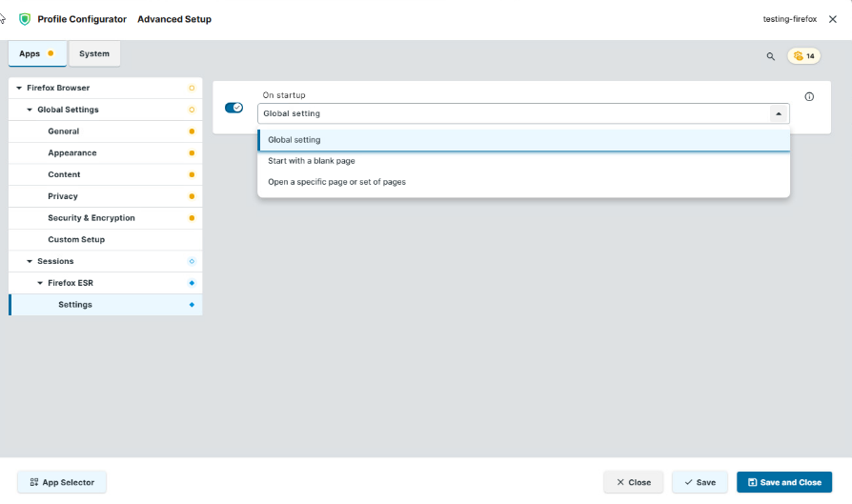Open the Custom Setup item
Image resolution: width=852 pixels, height=504 pixels.
(106, 239)
